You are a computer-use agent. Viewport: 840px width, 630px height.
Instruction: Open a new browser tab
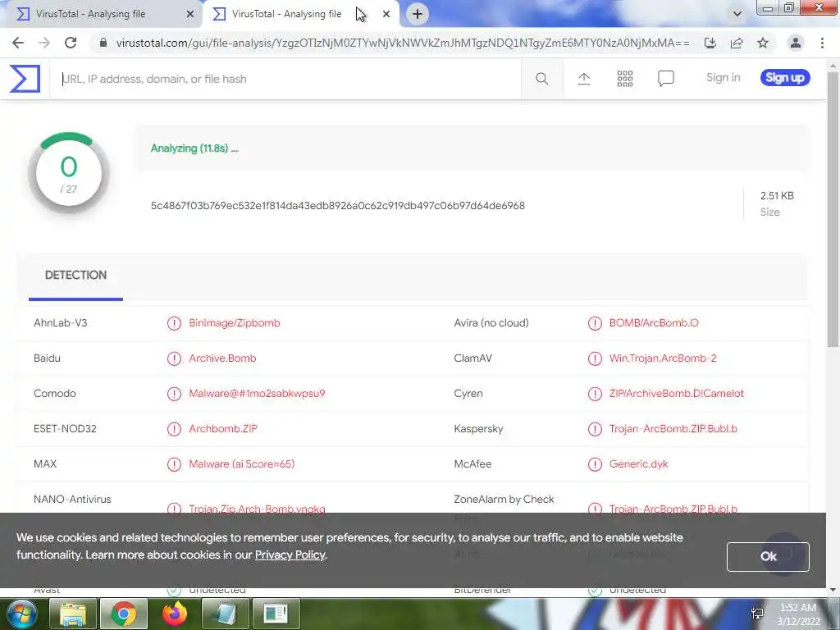coord(418,14)
